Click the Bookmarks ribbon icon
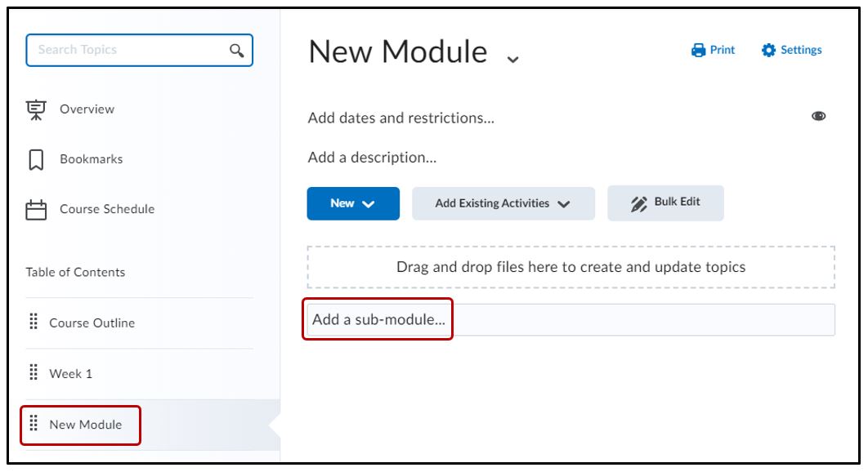 pyautogui.click(x=36, y=159)
